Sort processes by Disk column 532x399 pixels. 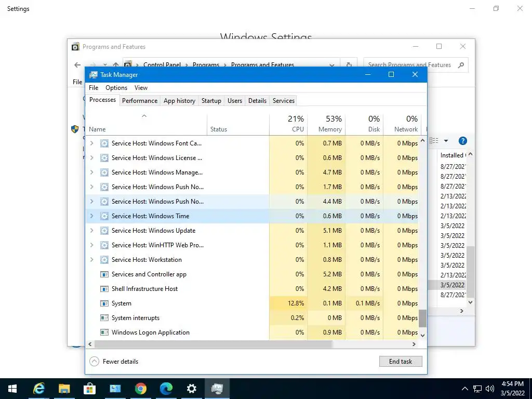click(364, 124)
